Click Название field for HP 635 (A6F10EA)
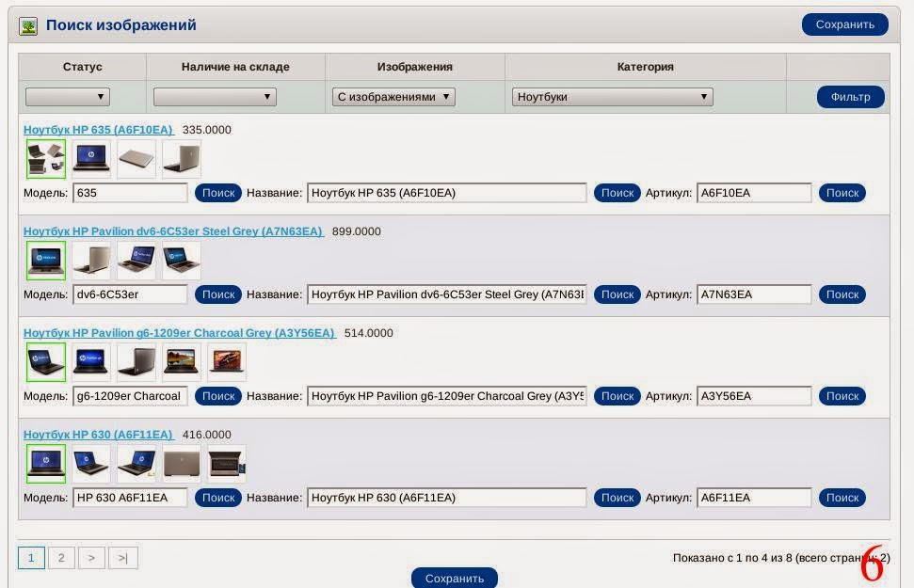 [x=447, y=193]
